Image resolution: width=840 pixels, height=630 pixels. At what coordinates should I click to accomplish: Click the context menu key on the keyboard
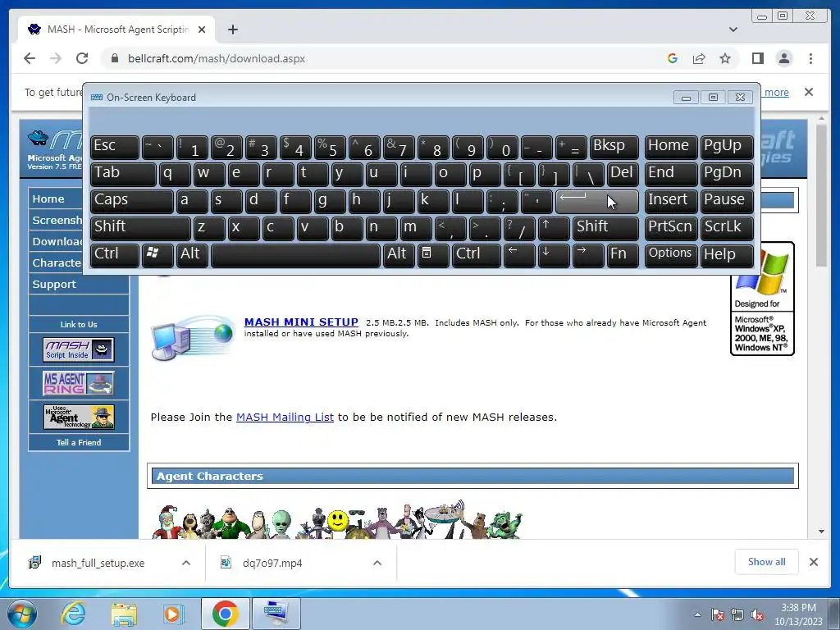(432, 254)
